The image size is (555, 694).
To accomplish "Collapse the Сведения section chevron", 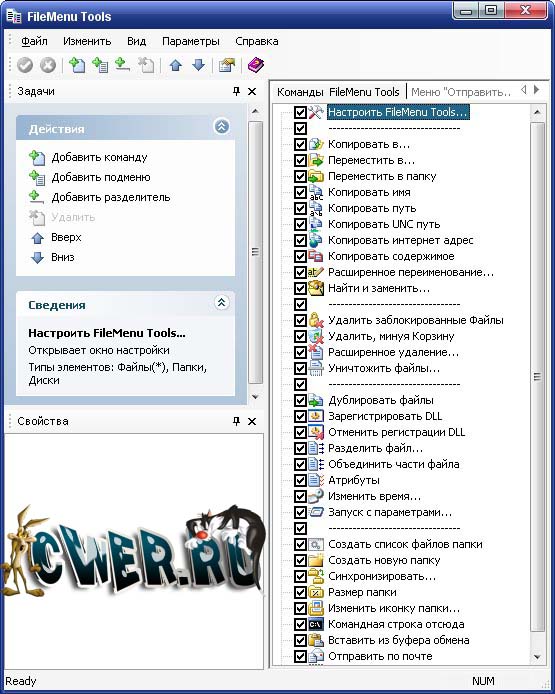I will pyautogui.click(x=222, y=303).
